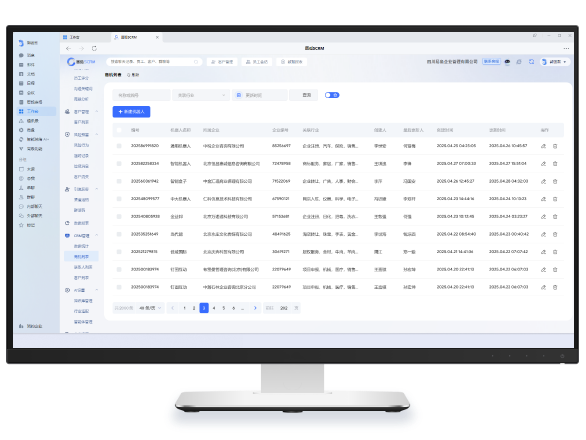
Task: Open the user account dropdown at top right
Action: coord(554,62)
